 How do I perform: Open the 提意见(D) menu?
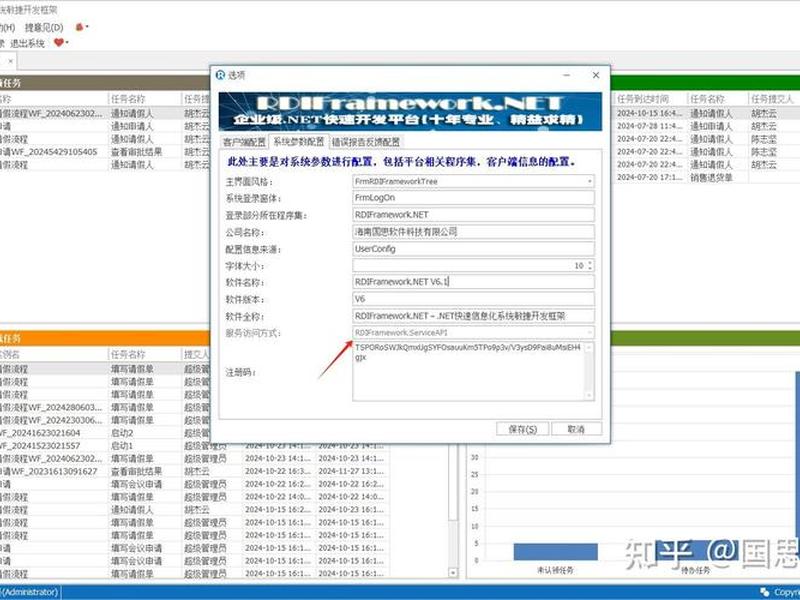[x=44, y=28]
